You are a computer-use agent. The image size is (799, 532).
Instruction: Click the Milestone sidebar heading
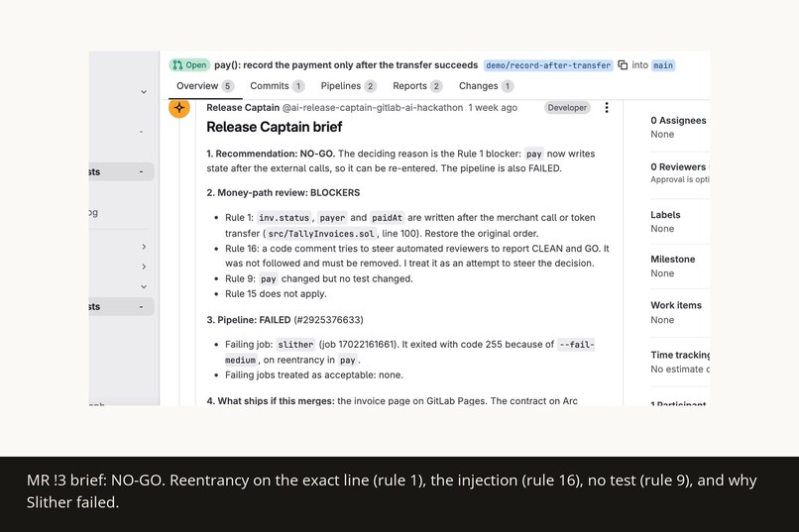[673, 260]
